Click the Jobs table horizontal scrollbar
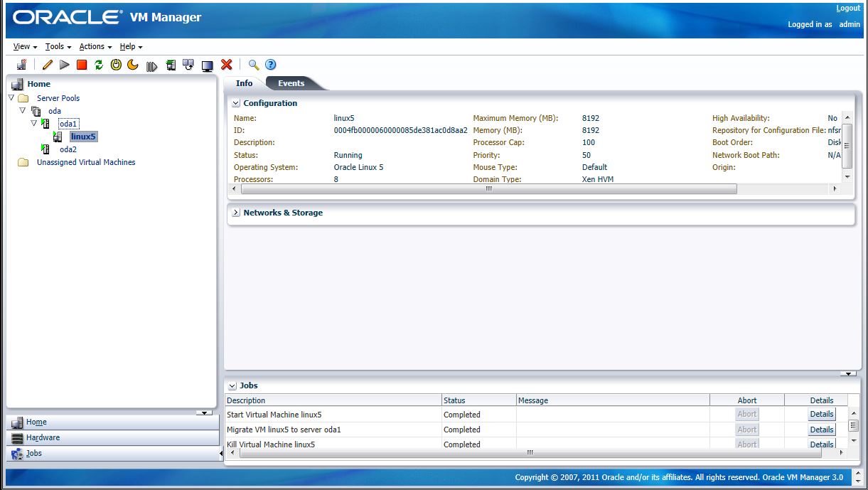The height and width of the screenshot is (490, 868). click(x=530, y=453)
